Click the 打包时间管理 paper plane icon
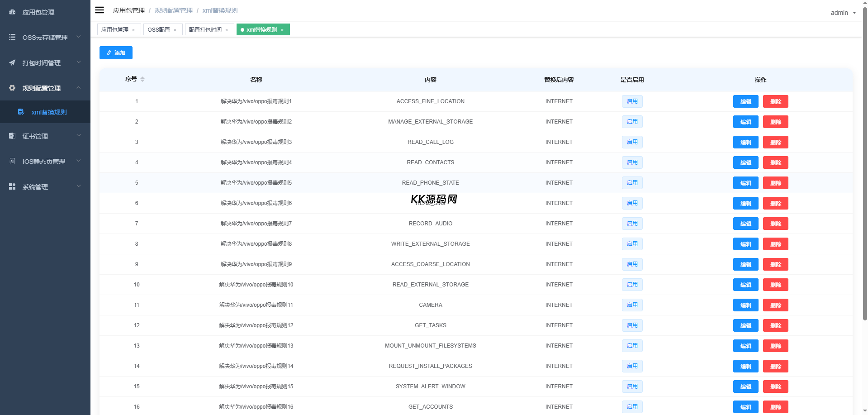 click(12, 62)
